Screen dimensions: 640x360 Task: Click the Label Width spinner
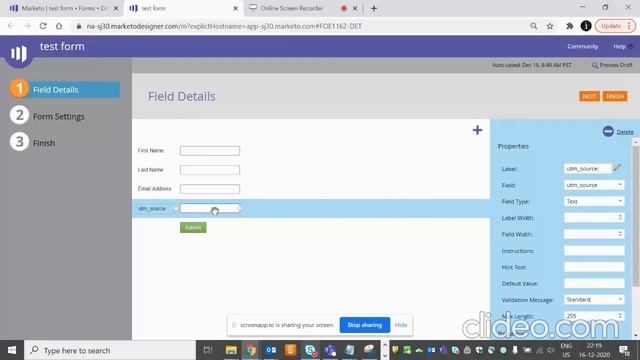(x=620, y=218)
